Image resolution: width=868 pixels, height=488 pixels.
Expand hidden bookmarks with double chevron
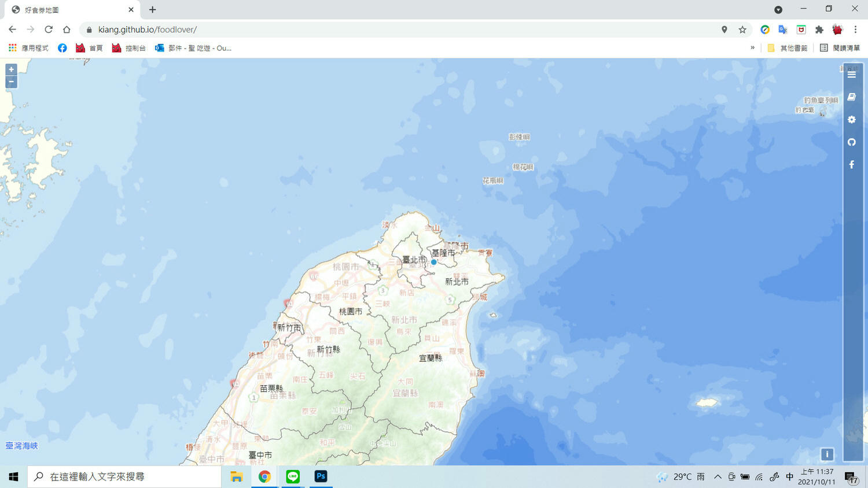[752, 48]
